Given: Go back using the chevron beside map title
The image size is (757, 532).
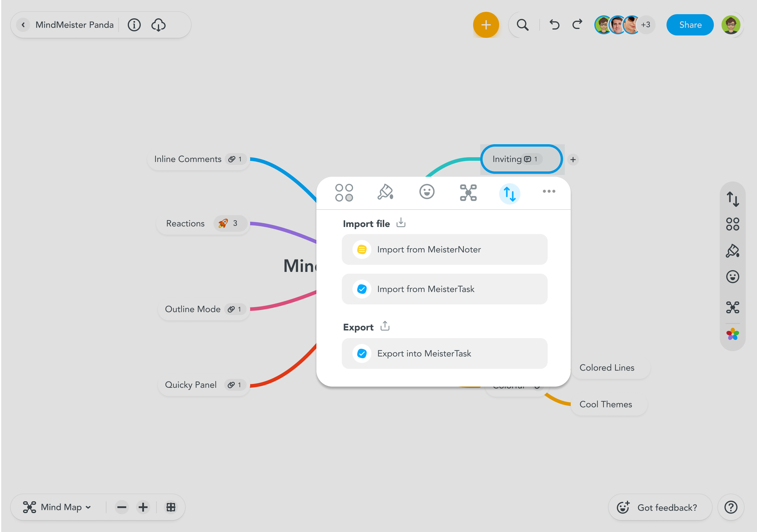Looking at the screenshot, I should [23, 25].
